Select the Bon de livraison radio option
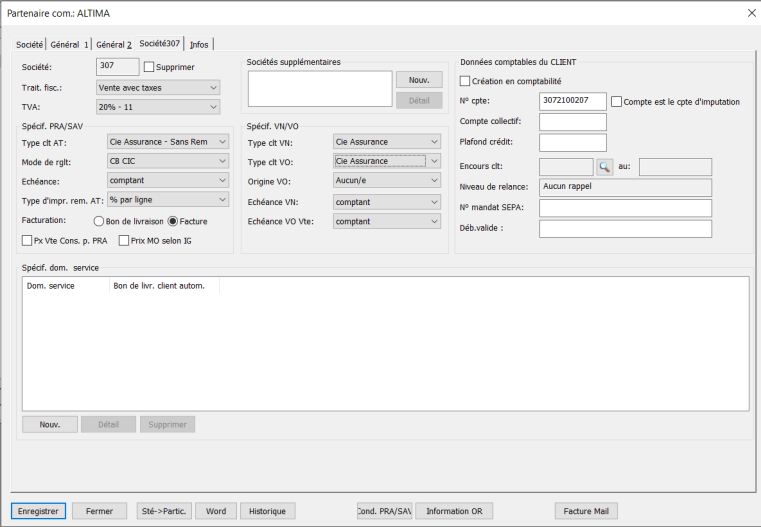The width and height of the screenshot is (761, 527). pos(99,221)
